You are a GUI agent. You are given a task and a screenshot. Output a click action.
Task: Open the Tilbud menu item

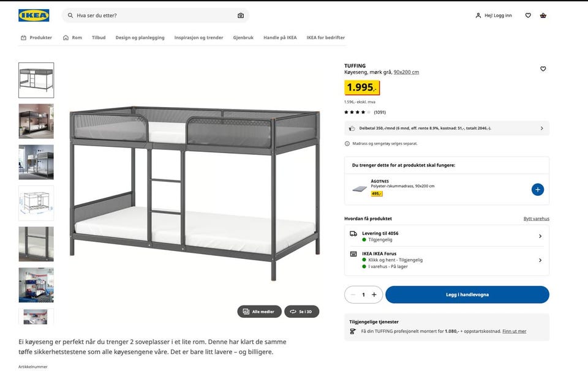point(99,37)
